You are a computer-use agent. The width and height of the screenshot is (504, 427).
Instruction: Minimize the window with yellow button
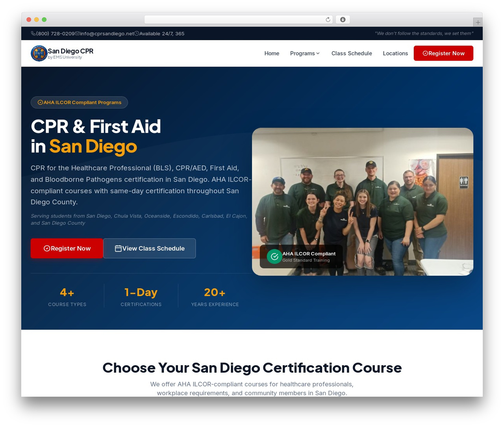pyautogui.click(x=37, y=20)
